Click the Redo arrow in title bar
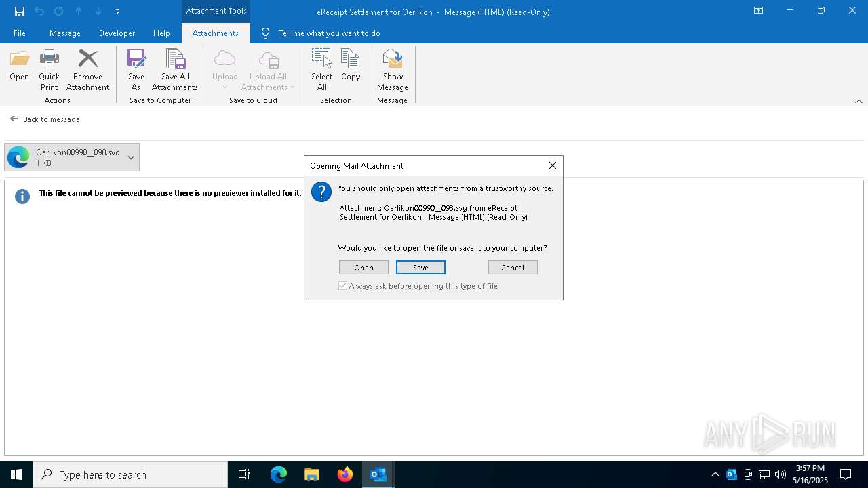Screen dimensions: 868x488 (x=59, y=11)
